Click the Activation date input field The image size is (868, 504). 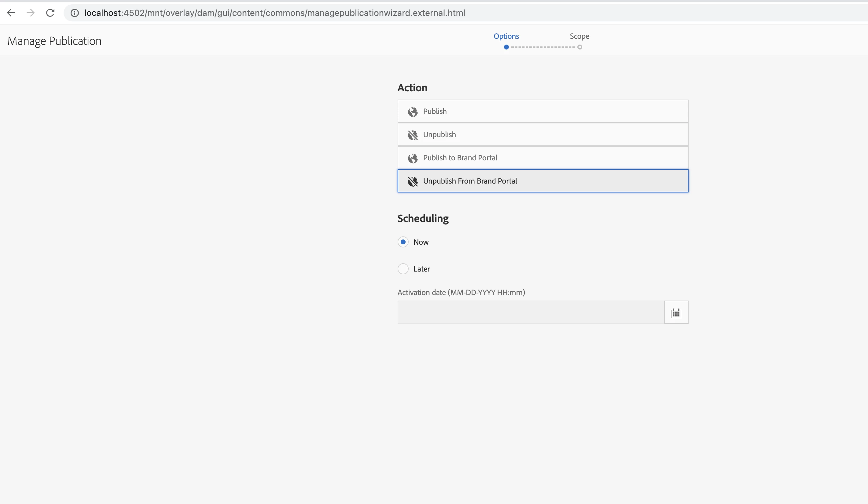tap(531, 312)
